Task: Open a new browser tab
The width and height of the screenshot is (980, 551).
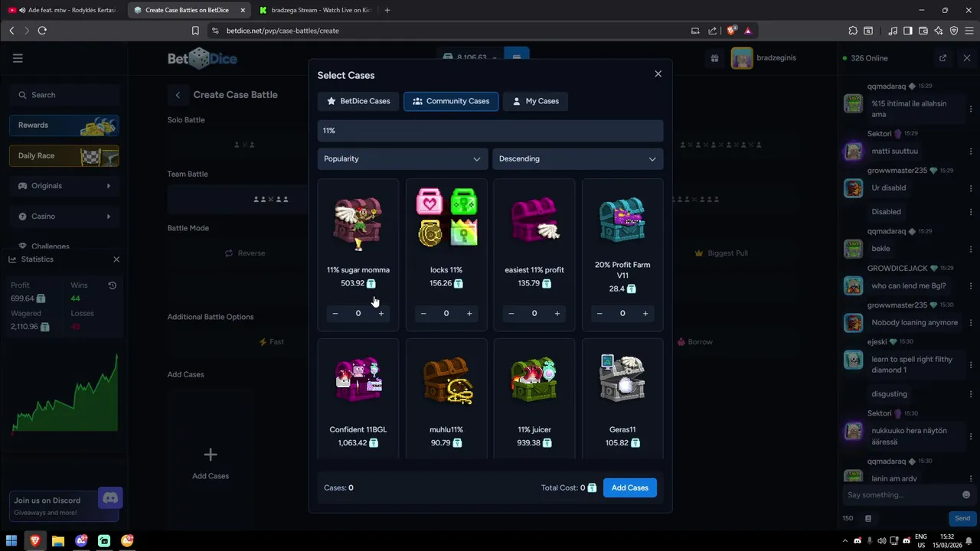Action: [387, 10]
